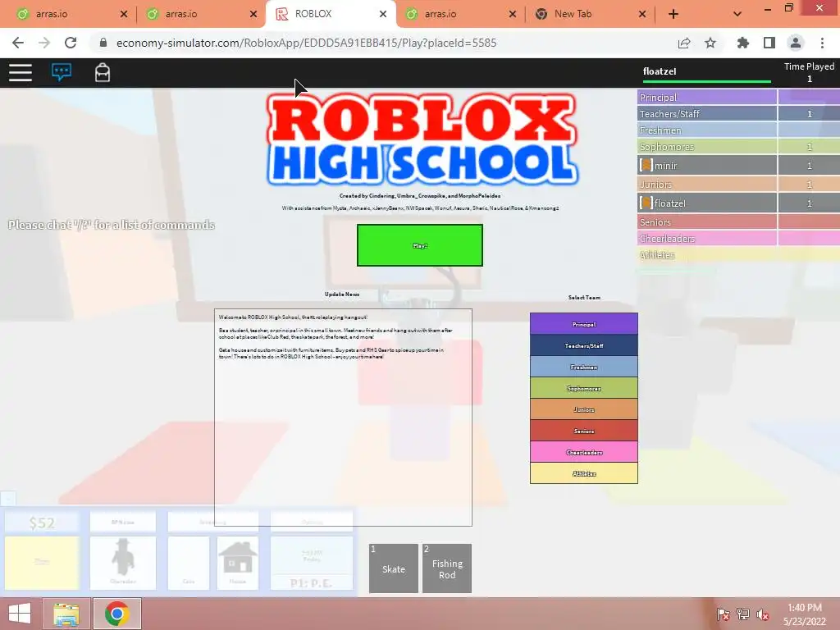Toggle the Roblox chat window icon

[x=62, y=72]
